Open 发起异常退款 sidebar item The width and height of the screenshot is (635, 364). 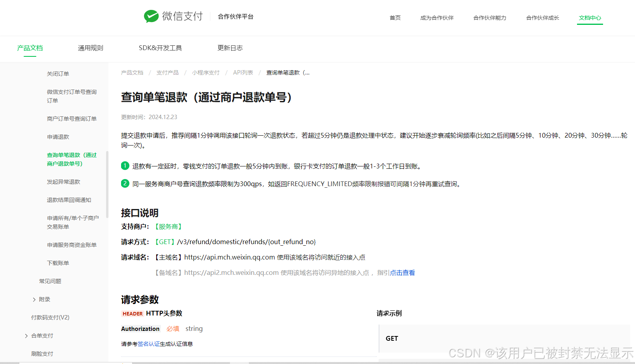64,182
